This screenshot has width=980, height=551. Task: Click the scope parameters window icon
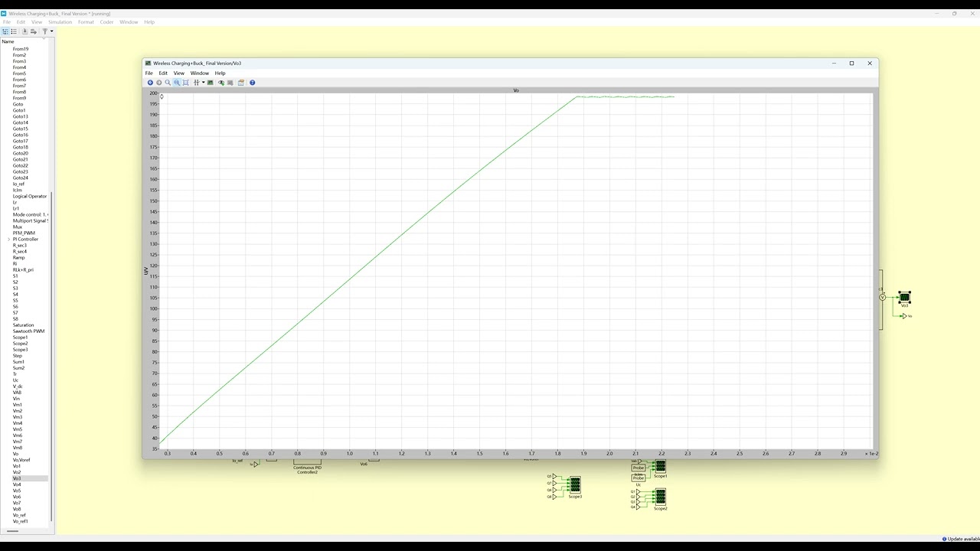(x=241, y=83)
